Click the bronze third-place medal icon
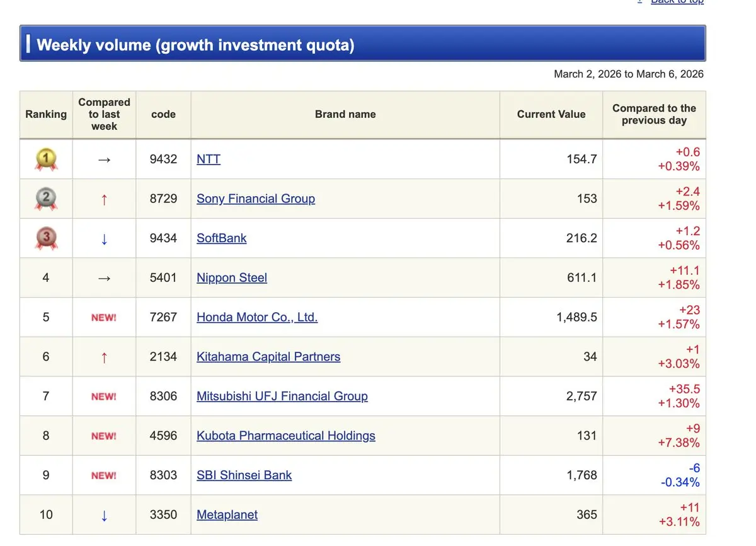756x546 pixels. coord(46,238)
